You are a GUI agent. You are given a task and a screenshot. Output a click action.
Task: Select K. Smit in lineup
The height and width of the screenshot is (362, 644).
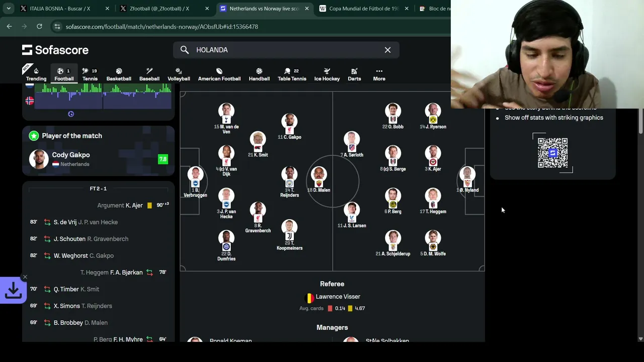coord(258,144)
